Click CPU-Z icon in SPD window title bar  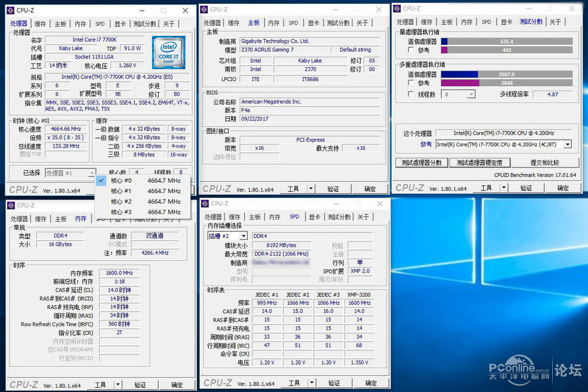(205, 204)
